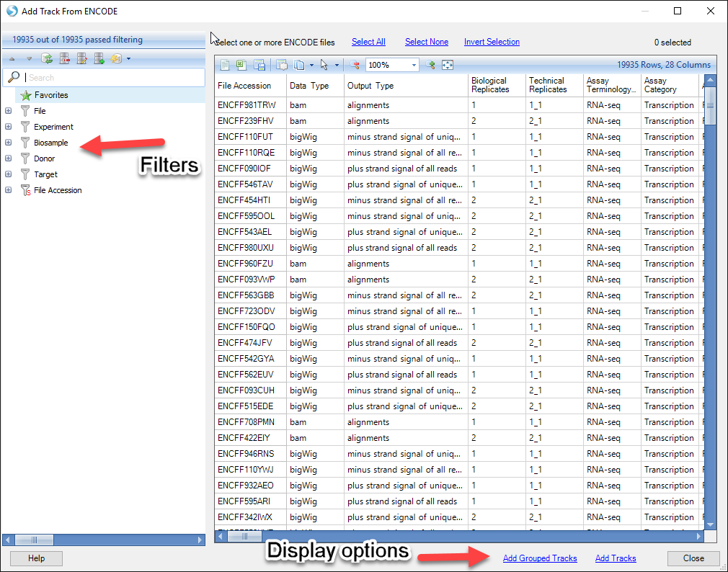Select the Target filter label
Image resolution: width=728 pixels, height=572 pixels.
(x=45, y=174)
